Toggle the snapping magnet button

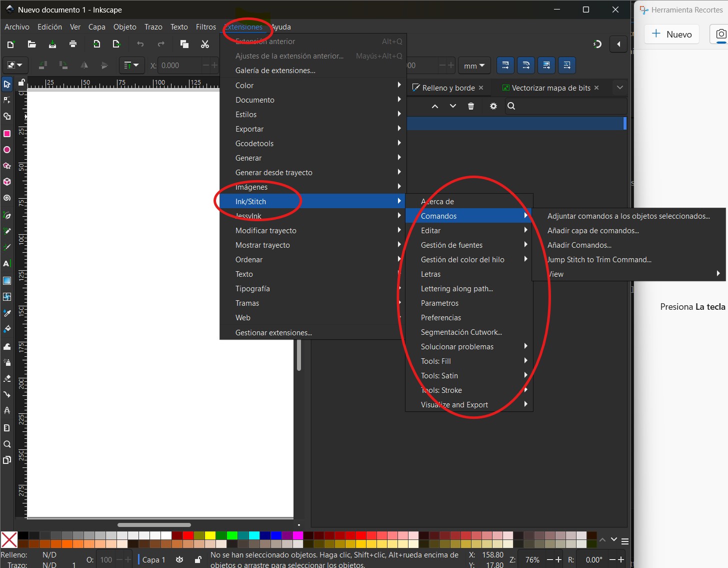click(597, 44)
